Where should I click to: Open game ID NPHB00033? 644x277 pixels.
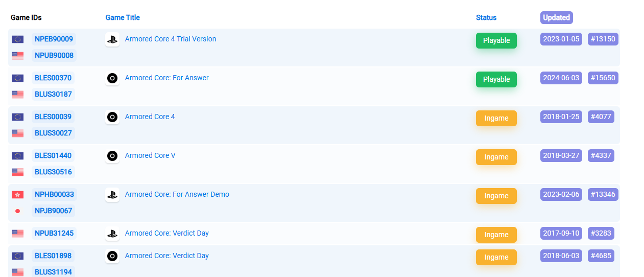point(54,194)
